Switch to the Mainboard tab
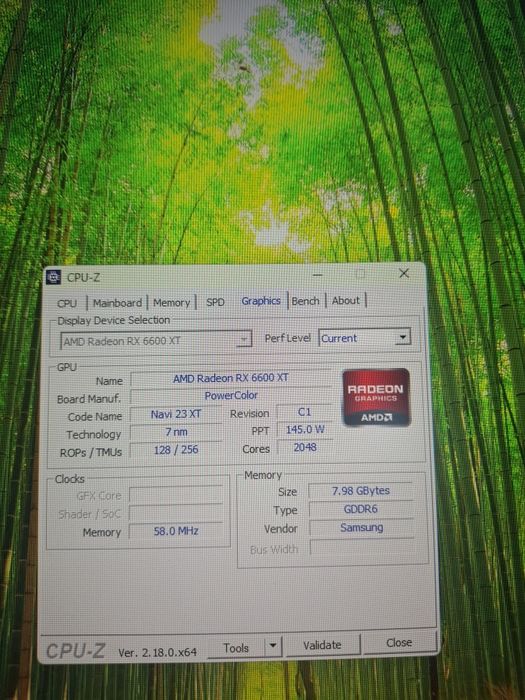 [117, 303]
